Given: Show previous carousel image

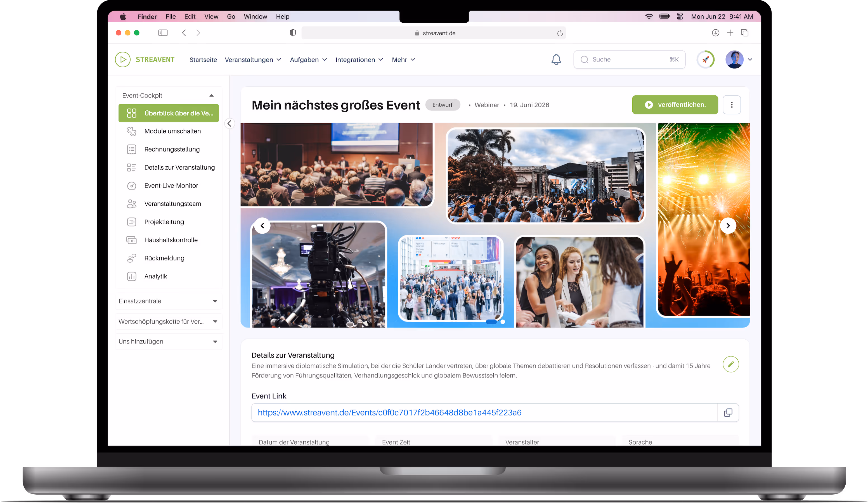Looking at the screenshot, I should pyautogui.click(x=262, y=226).
